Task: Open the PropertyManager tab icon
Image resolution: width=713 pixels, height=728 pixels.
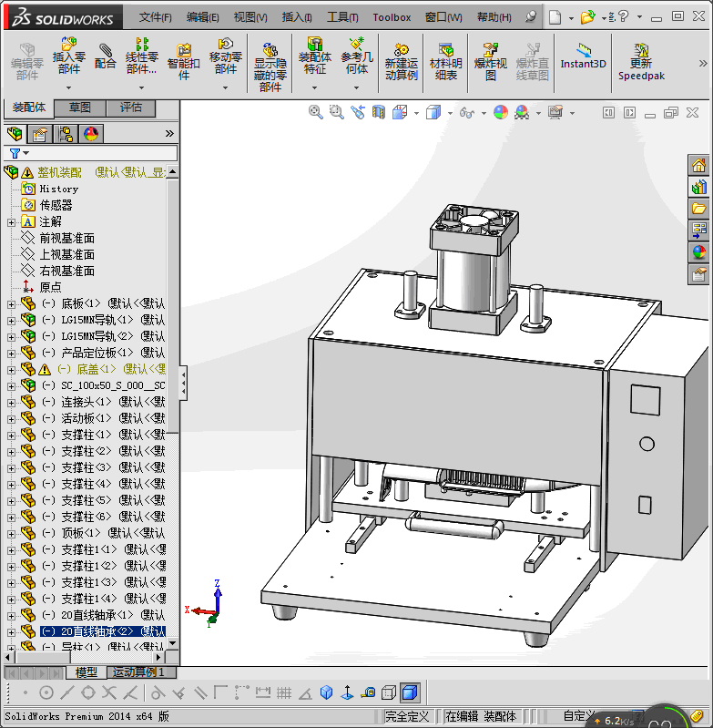Action: coord(40,134)
